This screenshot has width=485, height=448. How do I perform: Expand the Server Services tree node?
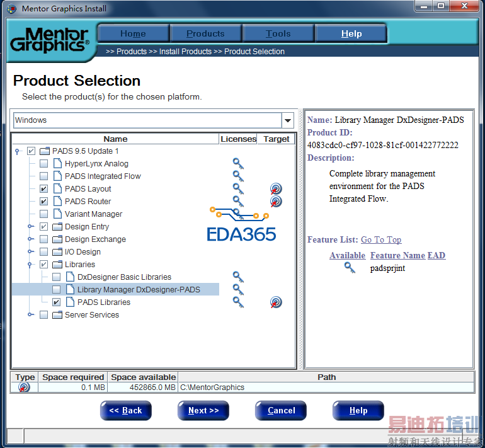pyautogui.click(x=30, y=314)
